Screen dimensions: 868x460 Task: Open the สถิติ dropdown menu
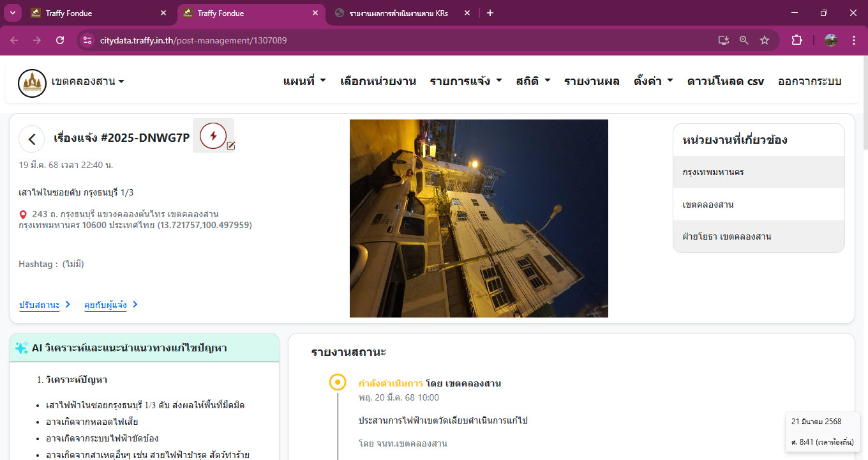[534, 81]
